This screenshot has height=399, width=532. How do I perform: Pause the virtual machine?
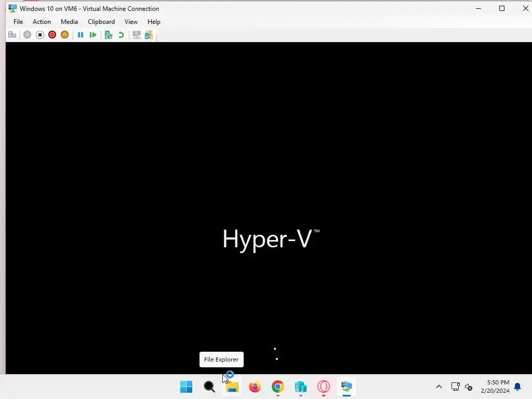tap(81, 35)
